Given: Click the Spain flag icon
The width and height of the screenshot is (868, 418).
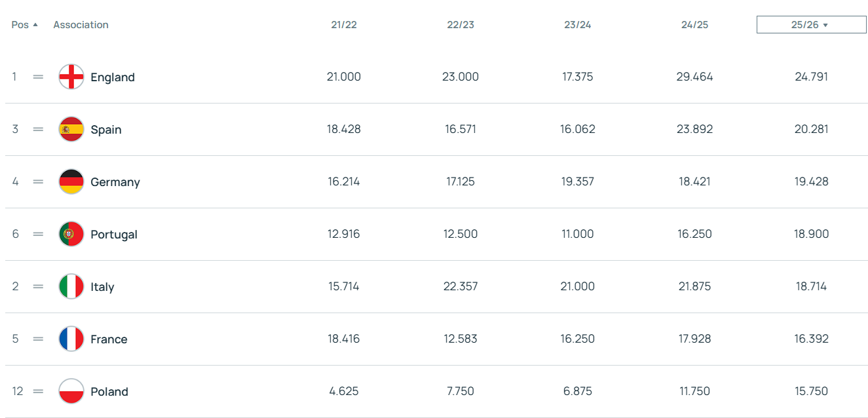Looking at the screenshot, I should pyautogui.click(x=71, y=129).
